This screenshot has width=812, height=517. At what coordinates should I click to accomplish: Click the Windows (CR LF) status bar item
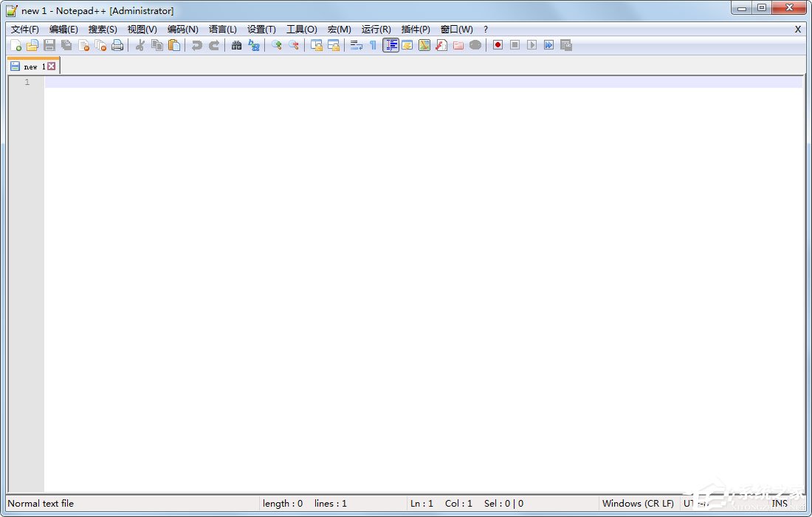638,503
